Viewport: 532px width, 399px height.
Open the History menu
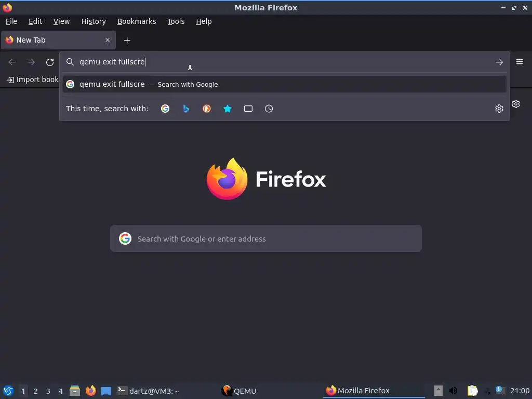tap(94, 21)
